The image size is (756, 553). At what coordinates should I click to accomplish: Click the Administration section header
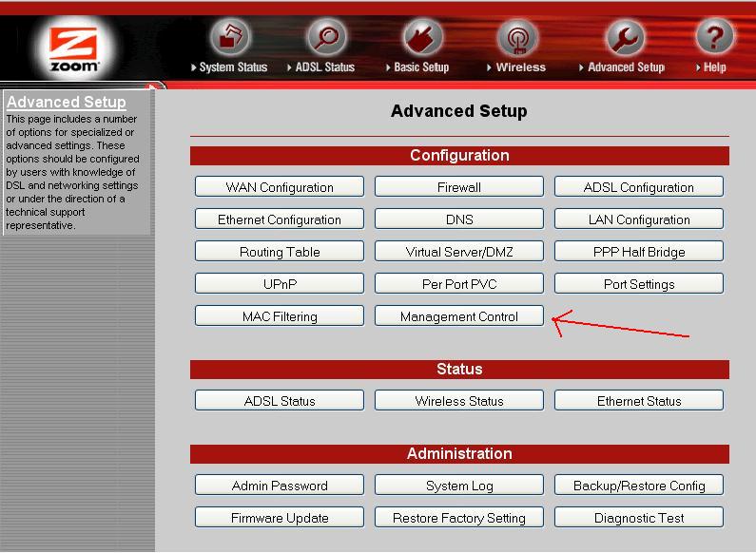[459, 454]
